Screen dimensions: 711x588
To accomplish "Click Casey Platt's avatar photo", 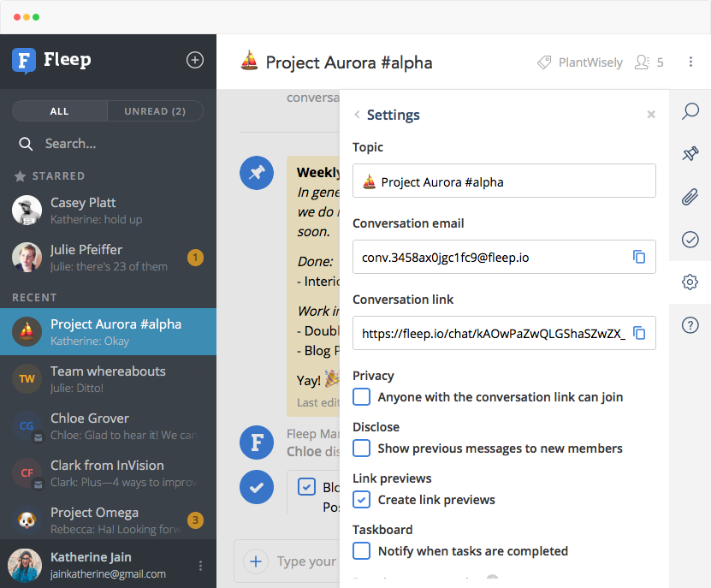I will point(27,210).
